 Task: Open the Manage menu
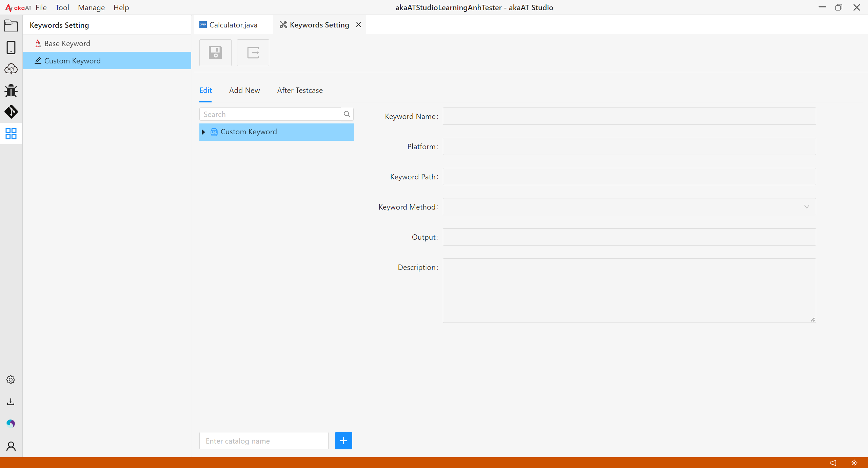91,7
